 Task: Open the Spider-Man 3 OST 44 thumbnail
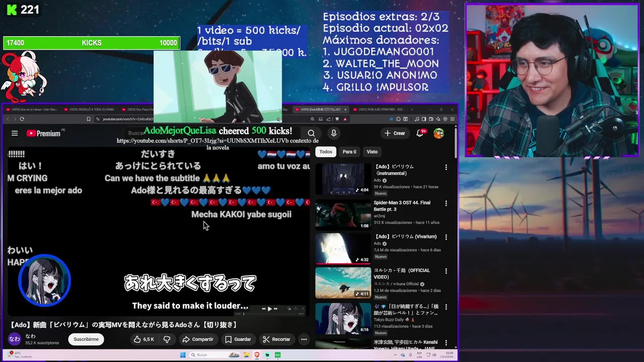343,214
